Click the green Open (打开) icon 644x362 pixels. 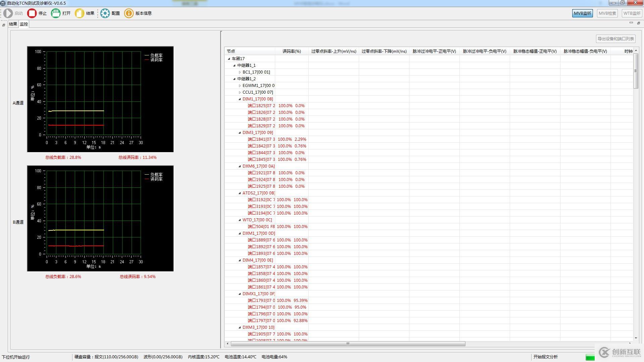56,13
